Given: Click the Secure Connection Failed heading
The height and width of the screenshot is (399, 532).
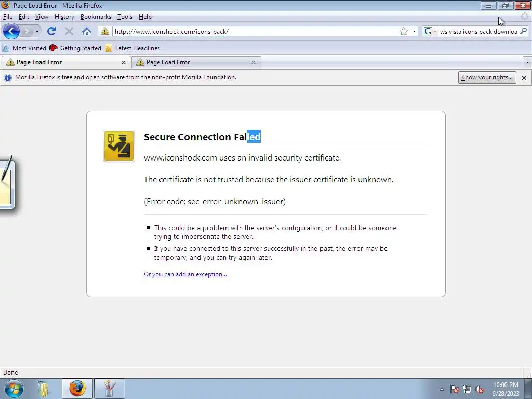Looking at the screenshot, I should (x=202, y=137).
